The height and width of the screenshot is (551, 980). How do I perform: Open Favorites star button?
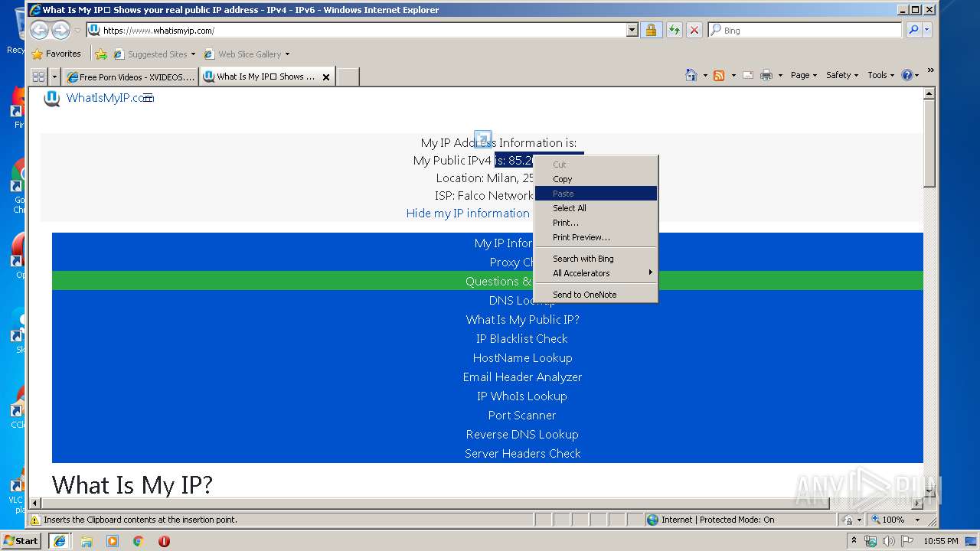[56, 54]
